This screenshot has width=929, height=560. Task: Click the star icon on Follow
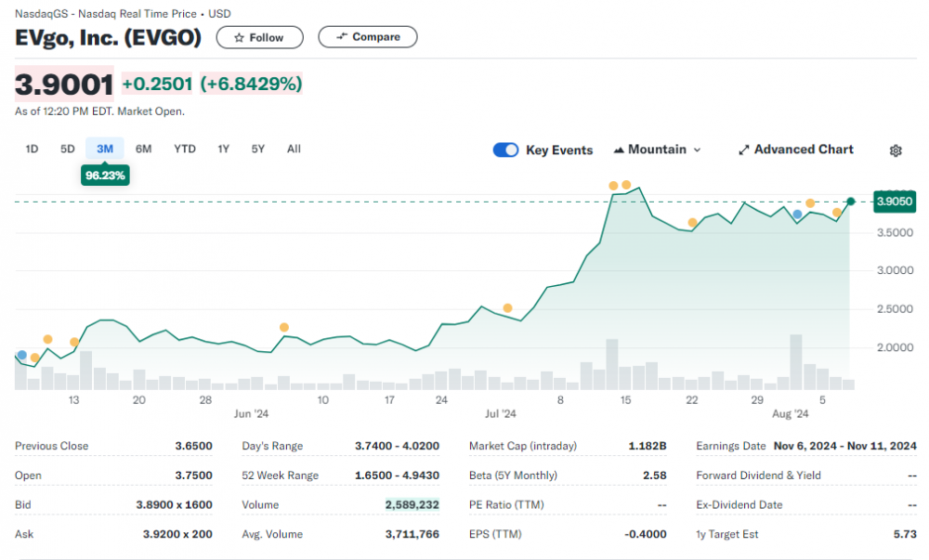tap(239, 37)
